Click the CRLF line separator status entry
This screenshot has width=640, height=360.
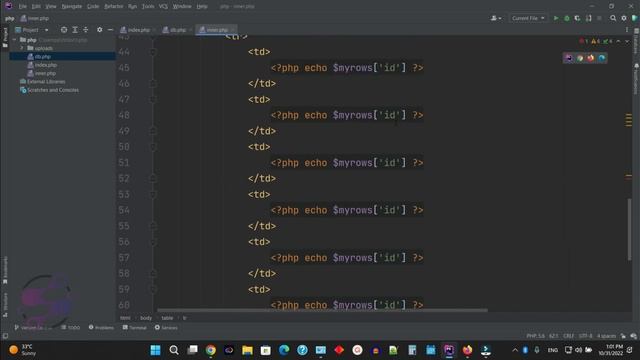pos(569,336)
